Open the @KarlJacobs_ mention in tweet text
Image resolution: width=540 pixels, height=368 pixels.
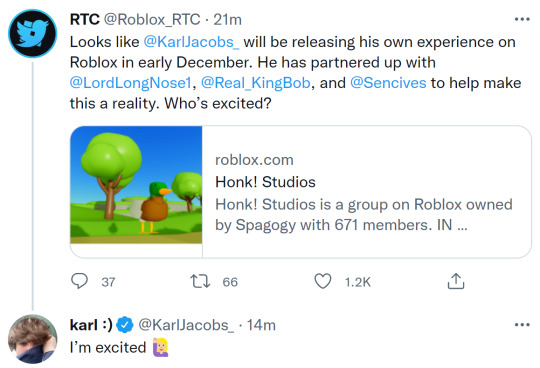[x=191, y=42]
